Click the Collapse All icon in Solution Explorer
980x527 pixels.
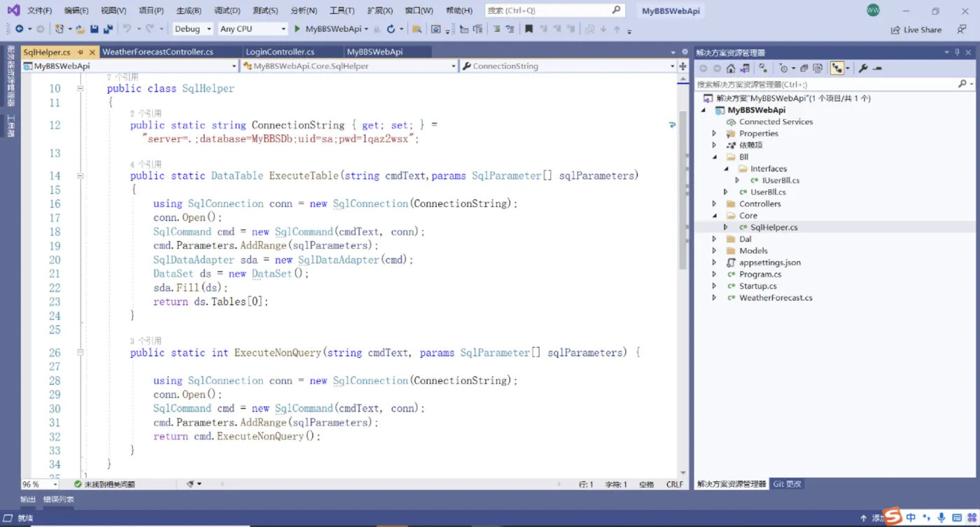tap(804, 69)
